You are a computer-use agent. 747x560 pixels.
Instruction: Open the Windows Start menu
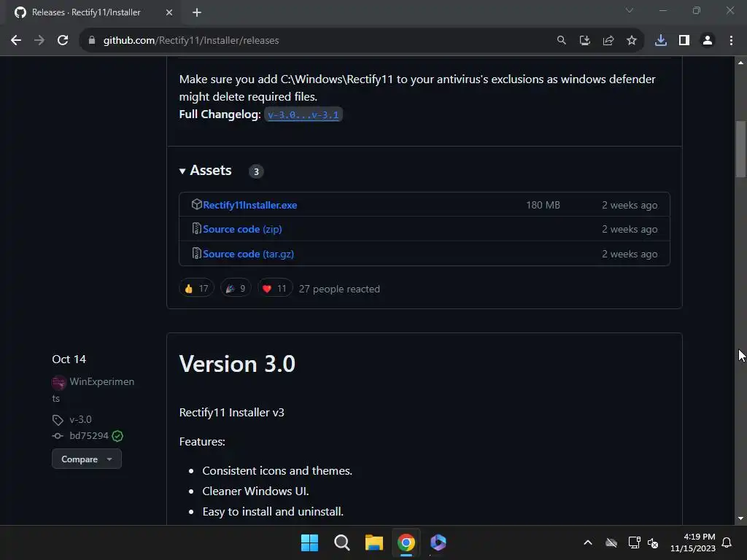pyautogui.click(x=309, y=542)
